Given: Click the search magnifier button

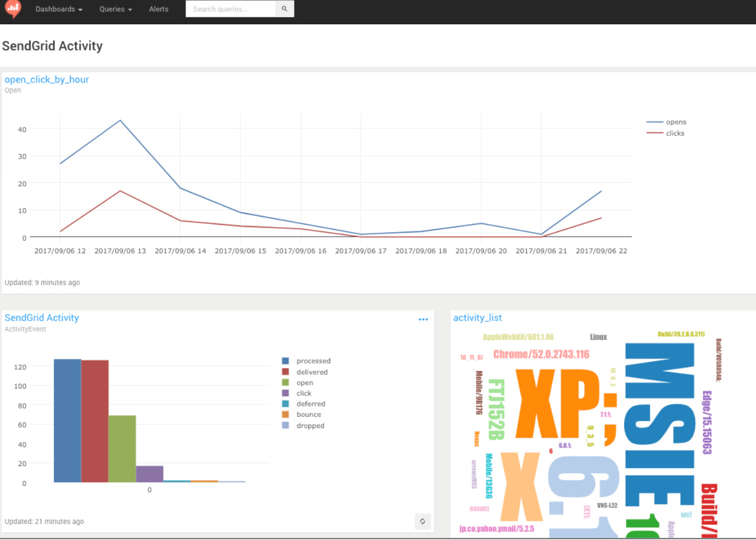Looking at the screenshot, I should click(x=284, y=9).
